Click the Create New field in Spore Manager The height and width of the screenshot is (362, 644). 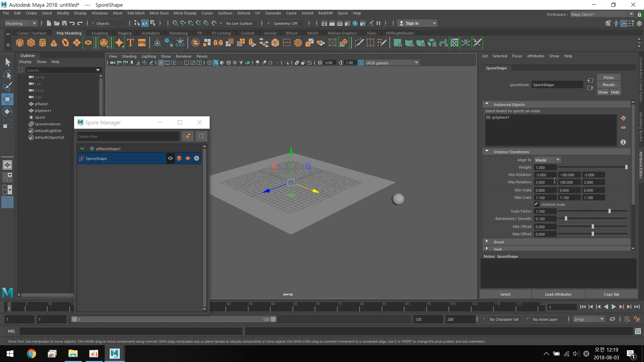point(128,136)
